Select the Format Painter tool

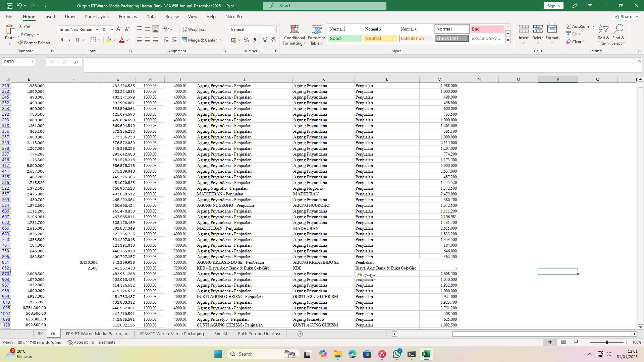(x=35, y=43)
